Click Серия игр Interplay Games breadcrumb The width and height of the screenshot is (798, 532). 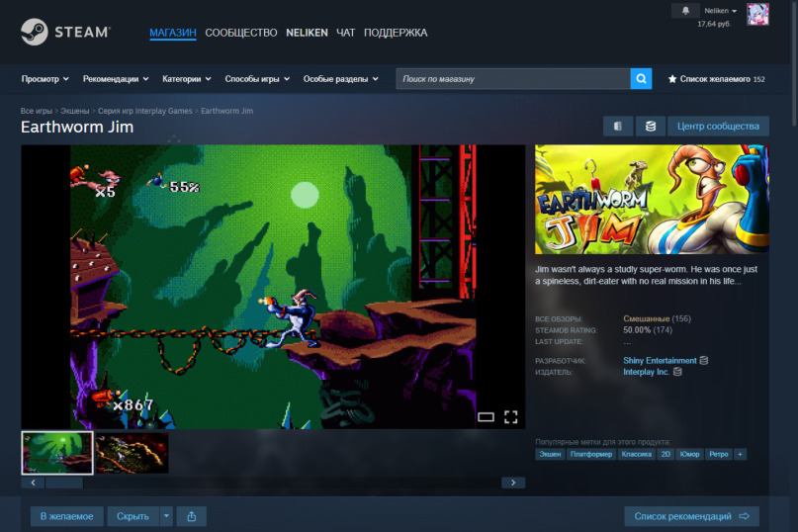pos(145,111)
